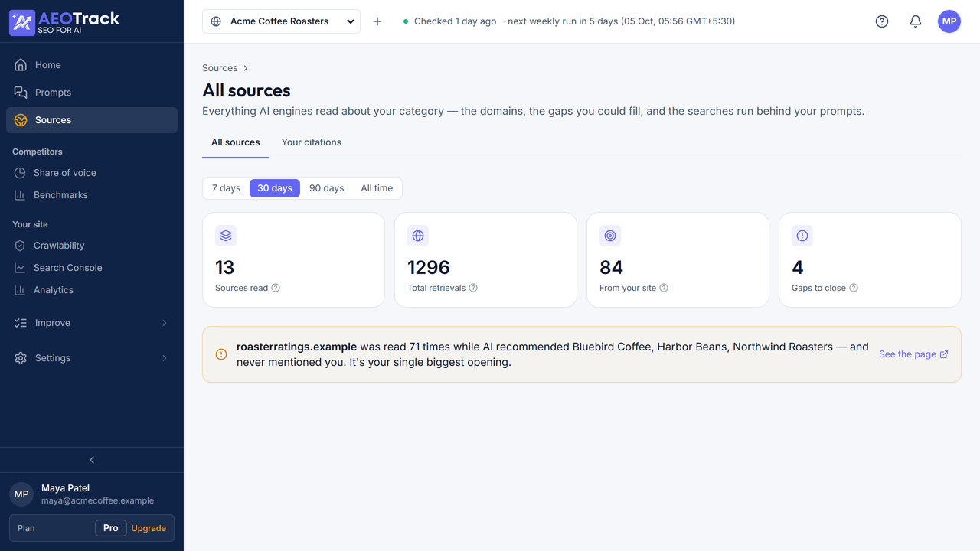Select the All time range
980x551 pixels.
point(377,188)
